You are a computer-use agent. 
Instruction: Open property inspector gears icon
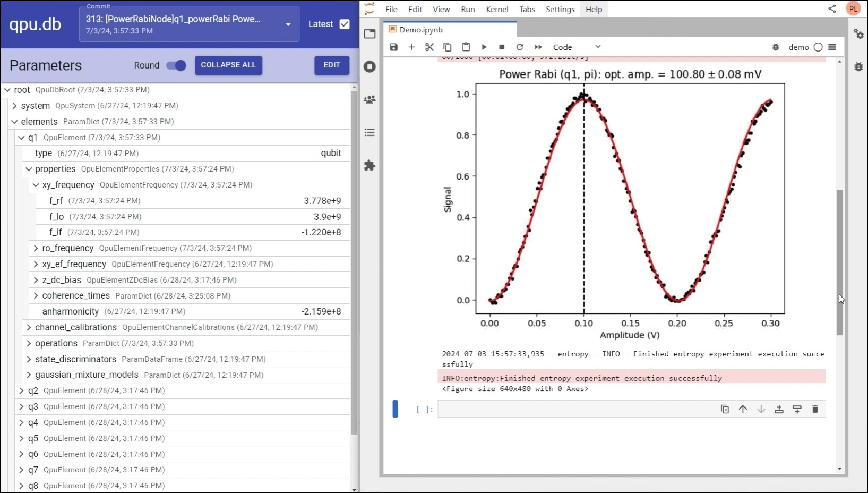click(x=858, y=34)
